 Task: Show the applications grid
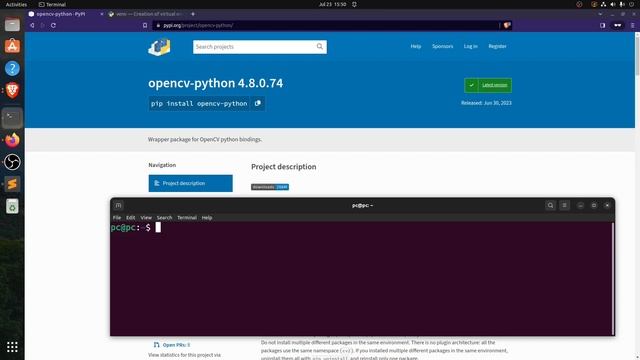click(x=12, y=347)
